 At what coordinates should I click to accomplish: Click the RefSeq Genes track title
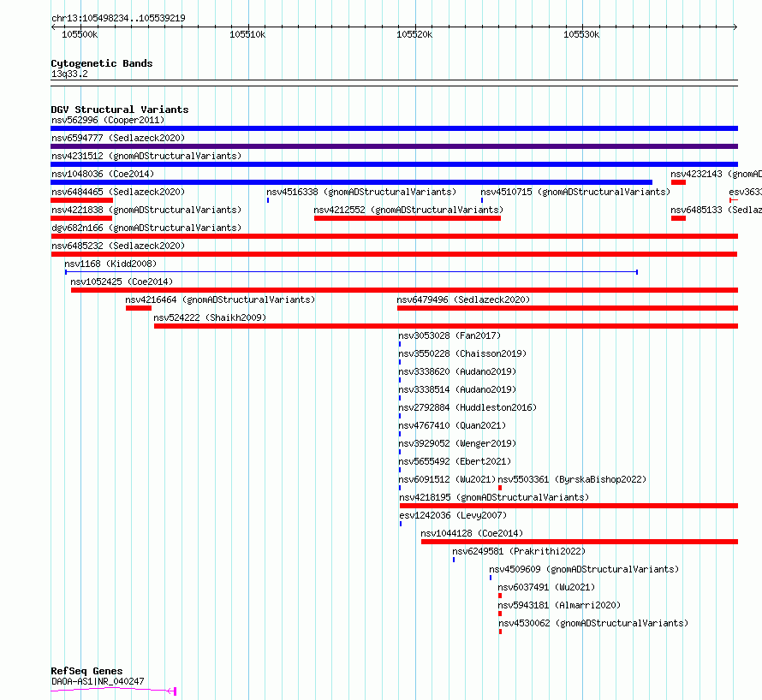click(x=86, y=672)
